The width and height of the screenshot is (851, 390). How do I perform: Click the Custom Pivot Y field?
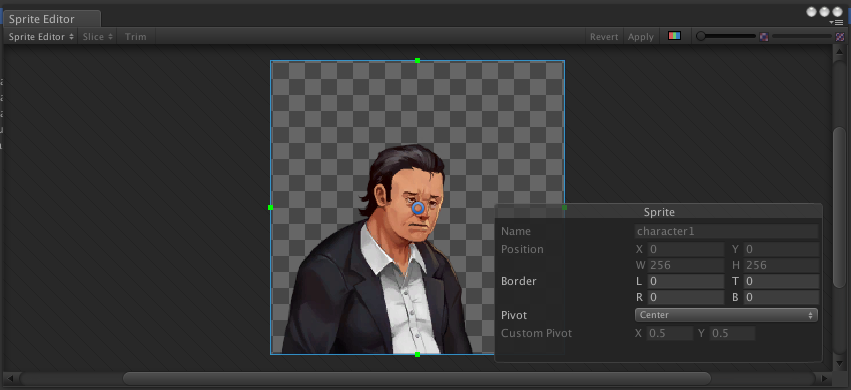coord(732,333)
